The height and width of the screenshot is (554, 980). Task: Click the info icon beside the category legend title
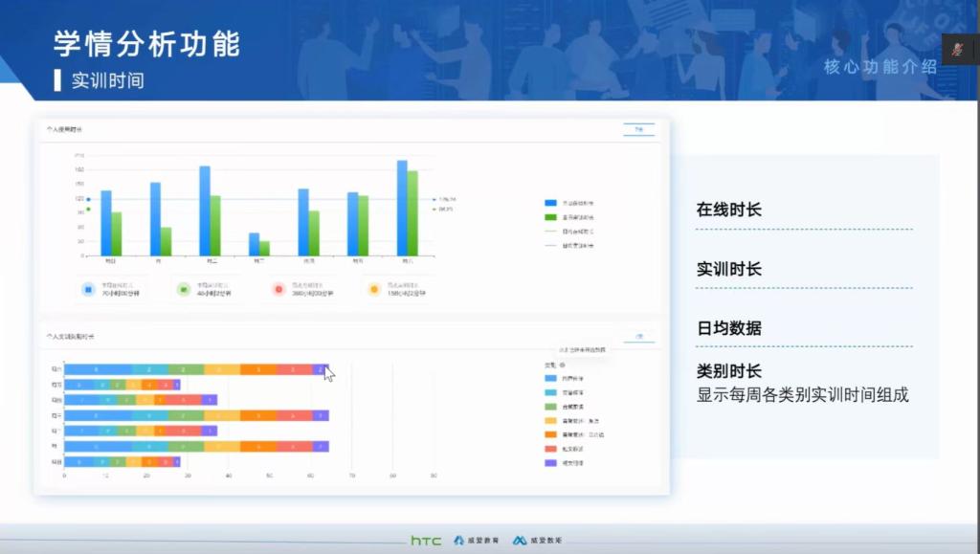click(562, 365)
